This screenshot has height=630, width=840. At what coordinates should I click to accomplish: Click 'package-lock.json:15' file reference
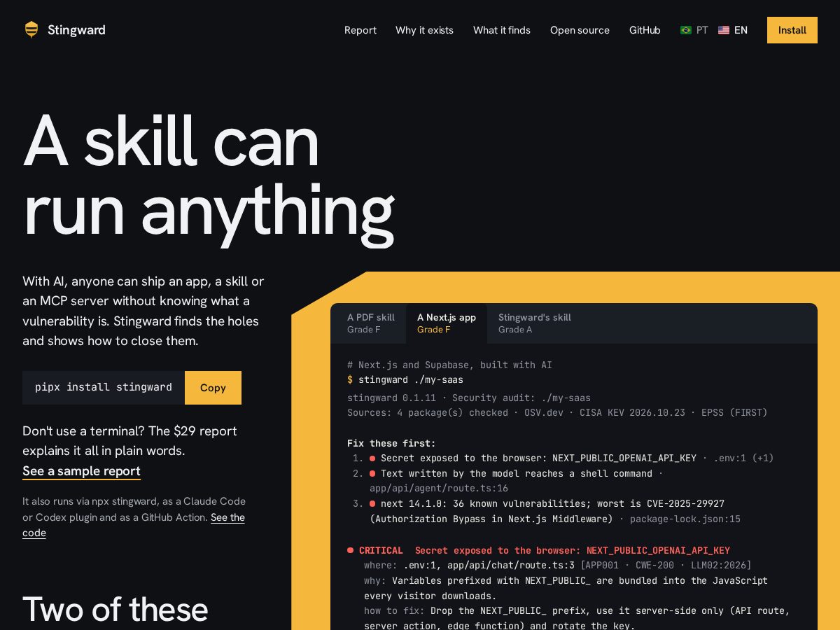(685, 519)
